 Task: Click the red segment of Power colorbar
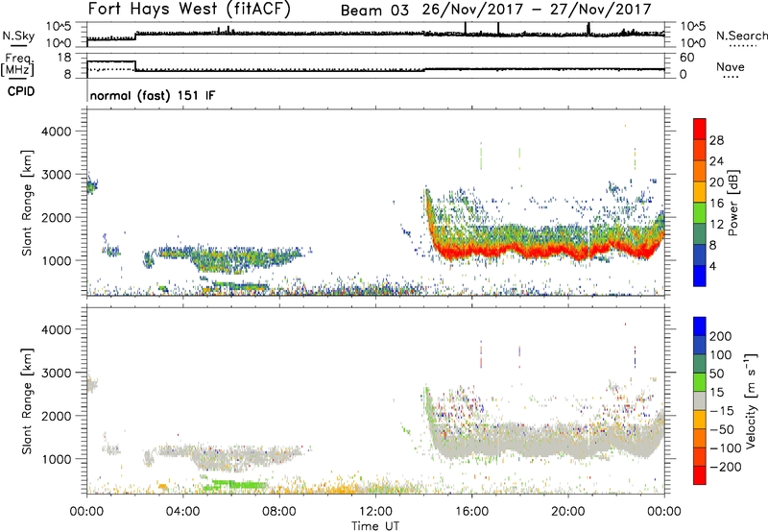click(x=700, y=130)
